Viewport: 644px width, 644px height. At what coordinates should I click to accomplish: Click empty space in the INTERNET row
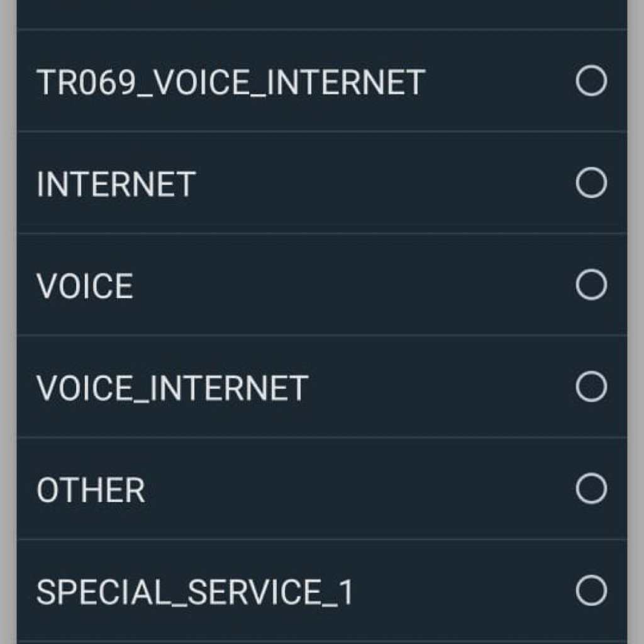377,184
